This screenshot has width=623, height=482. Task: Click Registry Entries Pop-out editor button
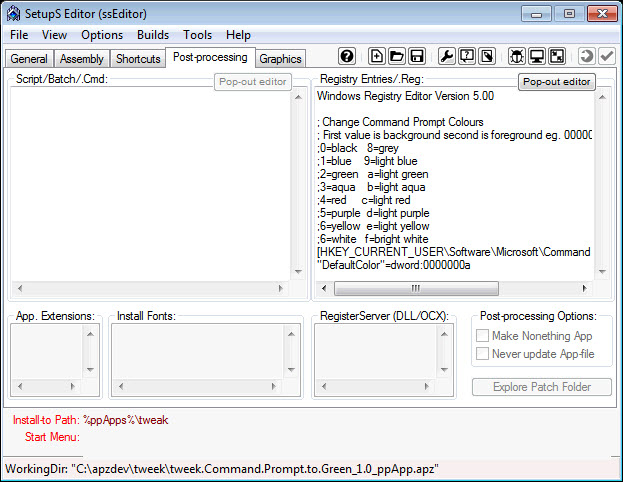click(556, 82)
